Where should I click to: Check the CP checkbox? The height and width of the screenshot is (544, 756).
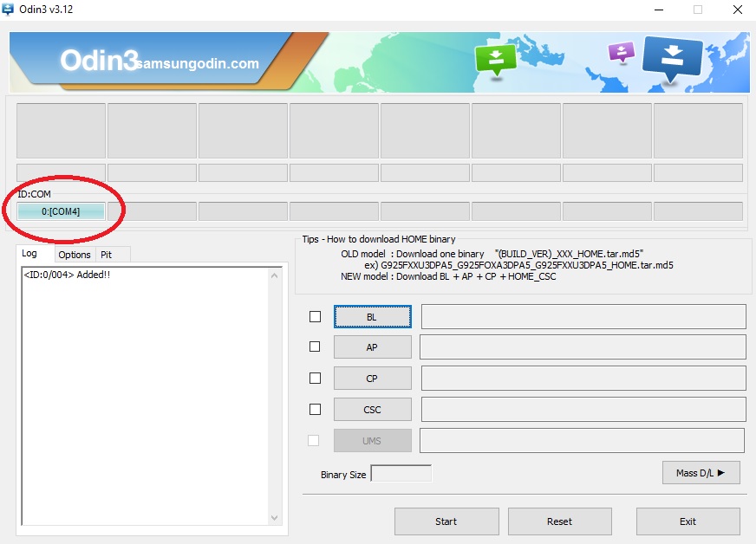click(x=316, y=379)
